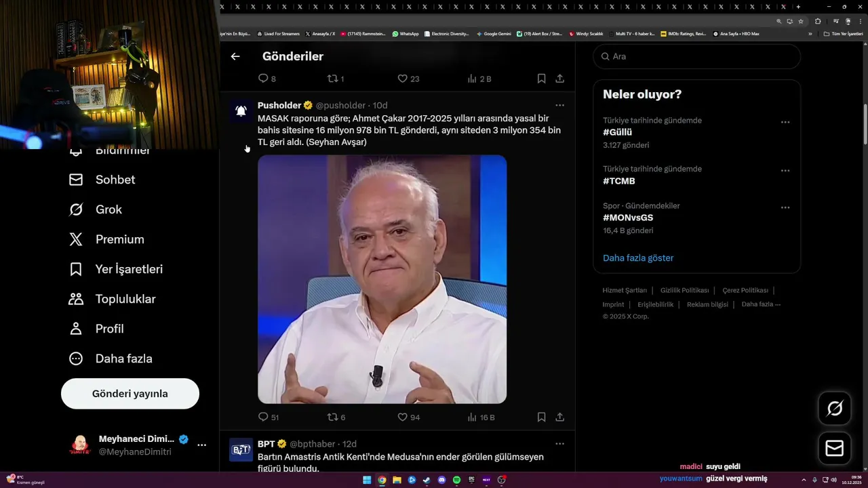Screen dimensions: 868x488
Task: Open more options for #TCMB trend
Action: click(785, 171)
